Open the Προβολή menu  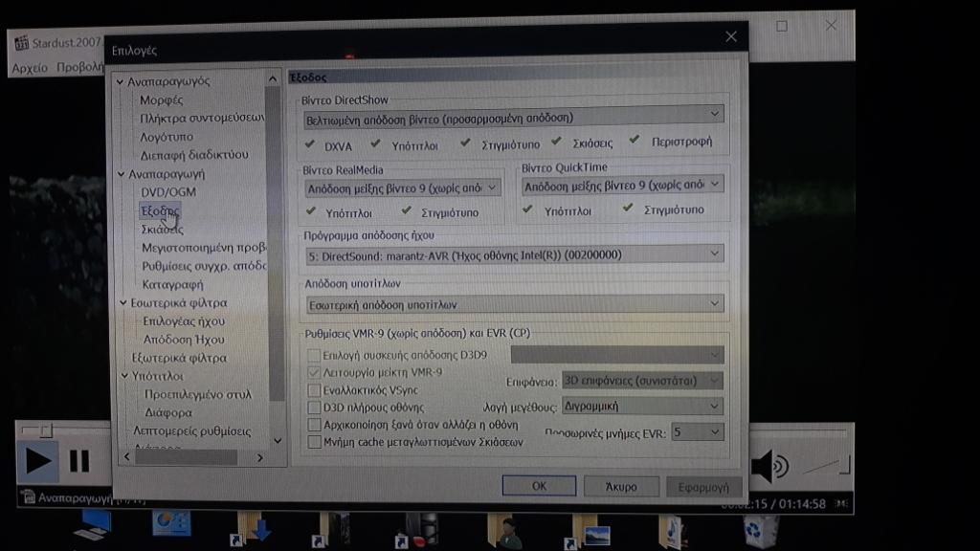pyautogui.click(x=80, y=67)
